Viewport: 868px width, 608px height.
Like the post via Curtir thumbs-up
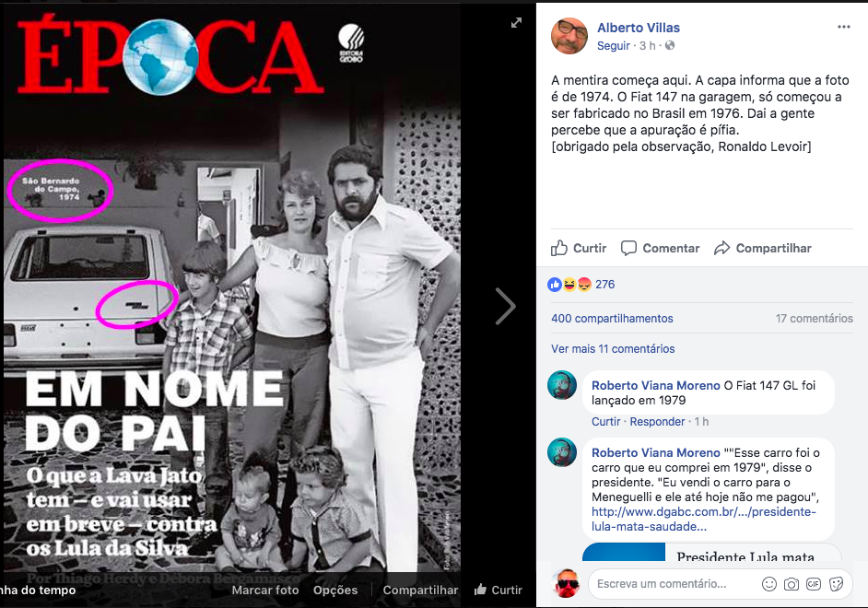579,248
